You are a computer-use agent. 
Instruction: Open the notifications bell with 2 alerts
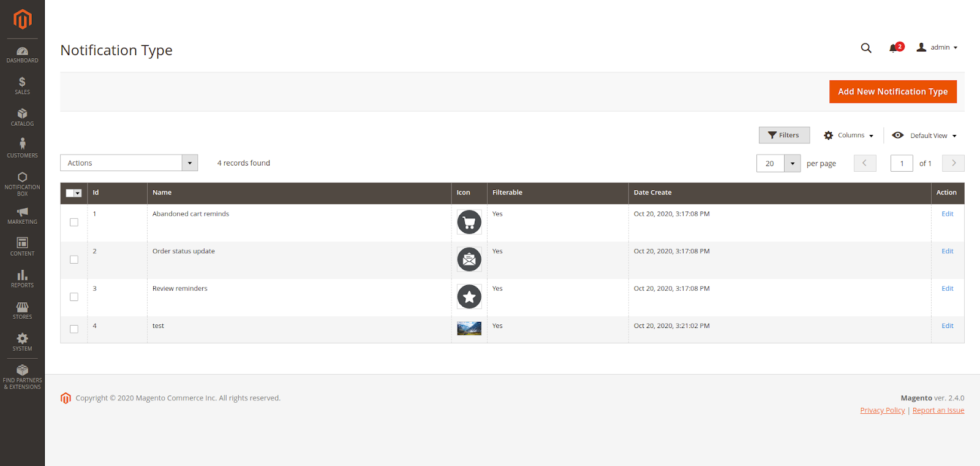click(x=895, y=47)
